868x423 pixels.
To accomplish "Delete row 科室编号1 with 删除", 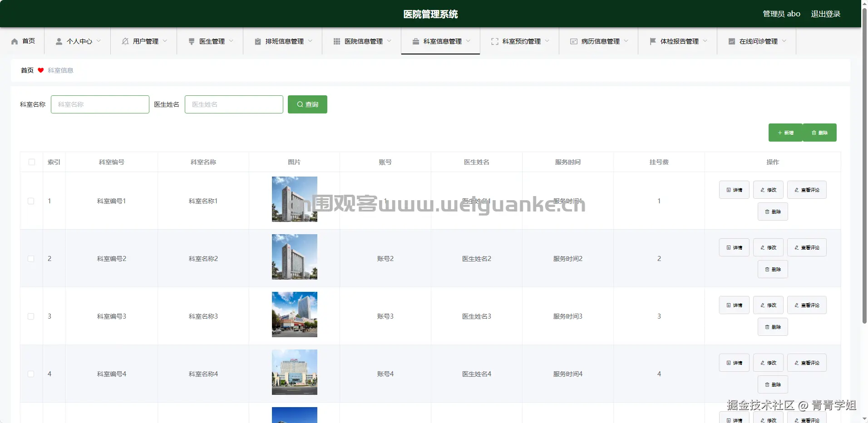I will pyautogui.click(x=773, y=211).
